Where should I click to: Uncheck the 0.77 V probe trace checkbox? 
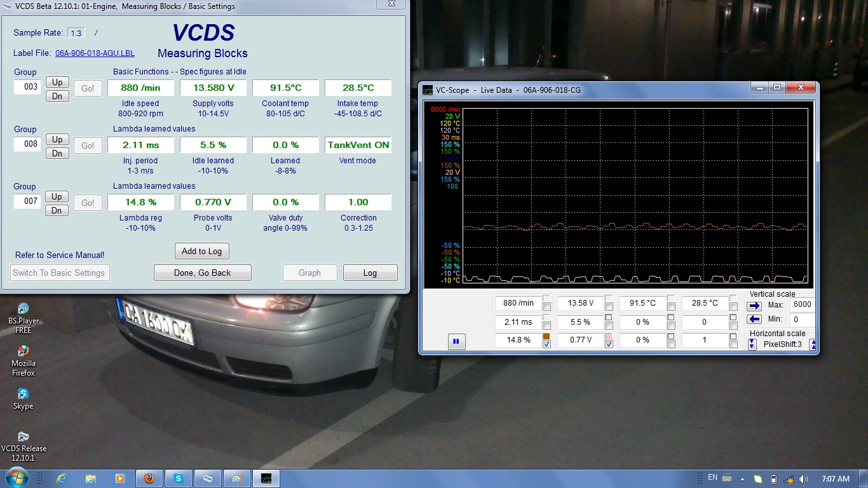tap(609, 344)
